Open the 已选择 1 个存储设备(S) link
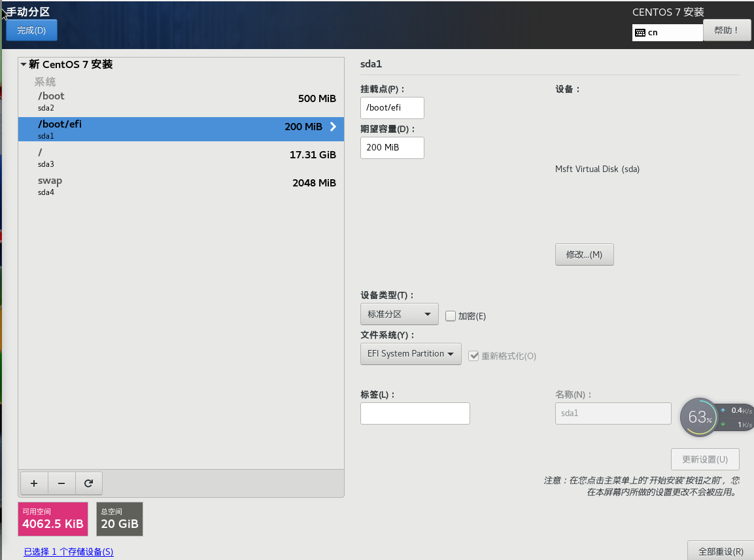This screenshot has width=754, height=560. point(69,551)
